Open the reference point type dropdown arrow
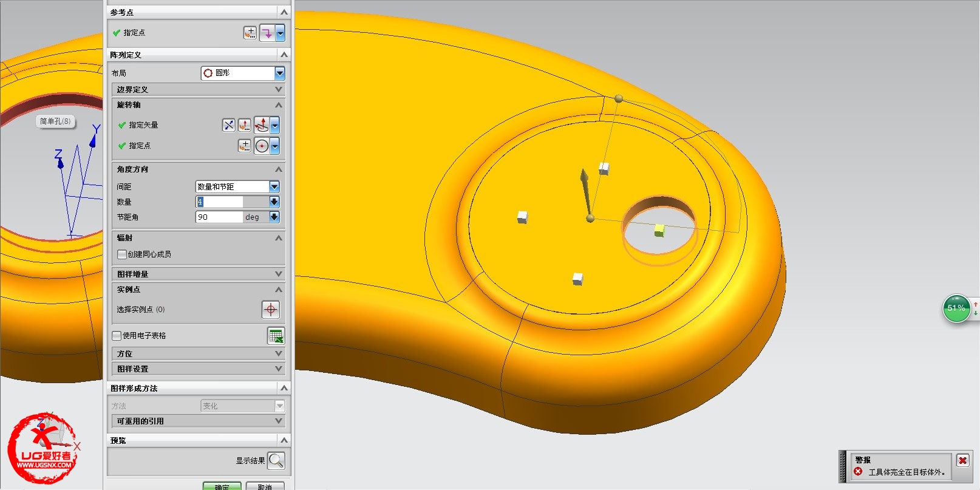Screen dimensions: 980x490 pyautogui.click(x=281, y=33)
